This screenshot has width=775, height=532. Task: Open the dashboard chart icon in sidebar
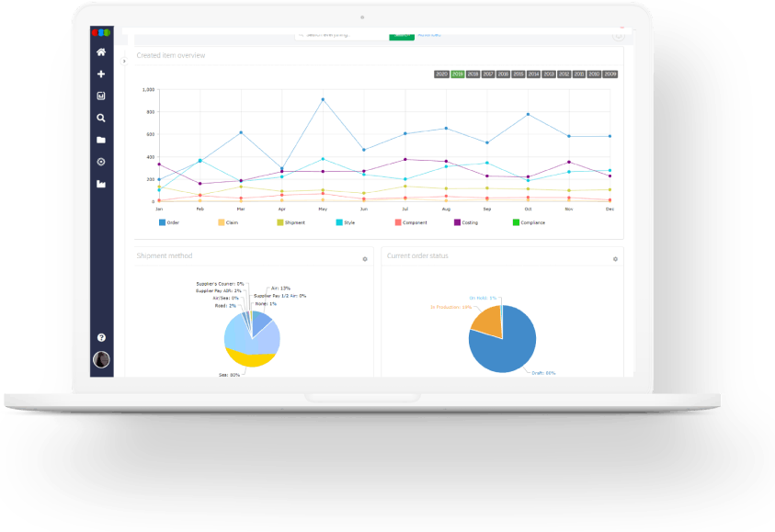[101, 96]
